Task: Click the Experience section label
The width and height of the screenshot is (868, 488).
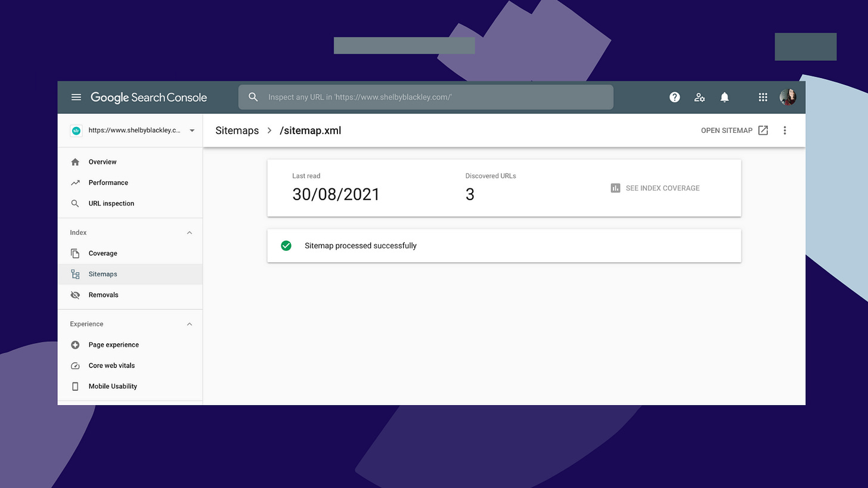Action: (86, 324)
